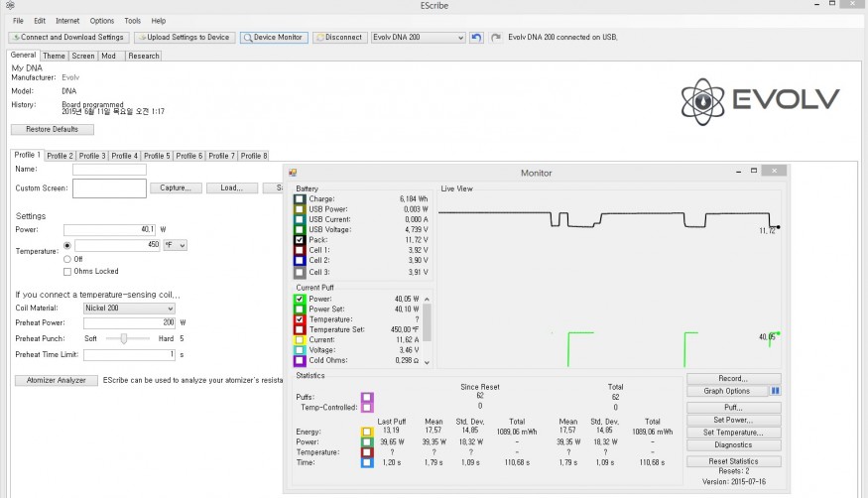Open the Options menu
This screenshot has width=868, height=498.
point(102,21)
